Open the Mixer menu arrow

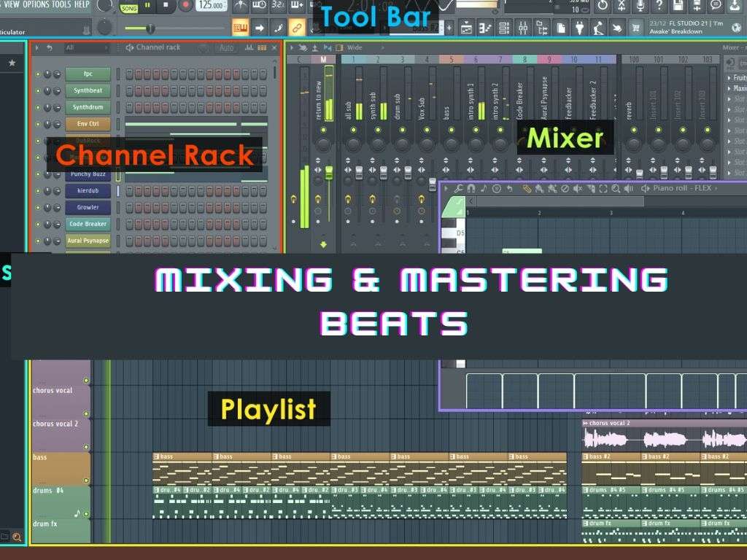pos(292,47)
